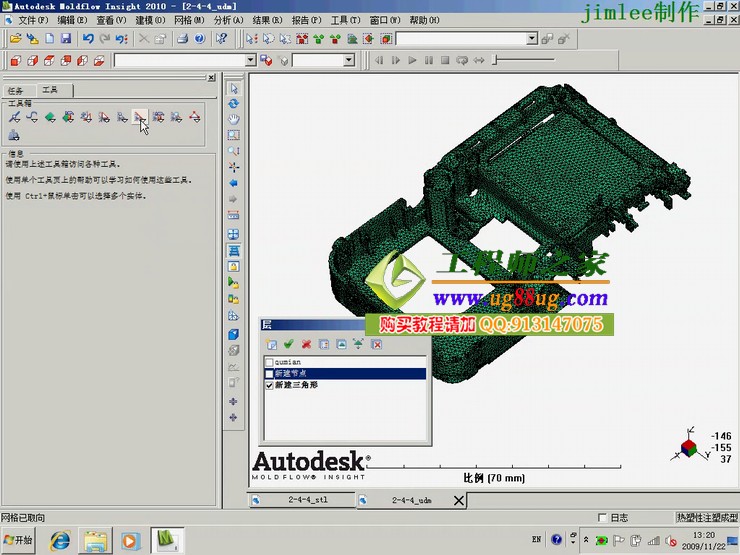Open the results dropdown in top toolbar

(532, 38)
